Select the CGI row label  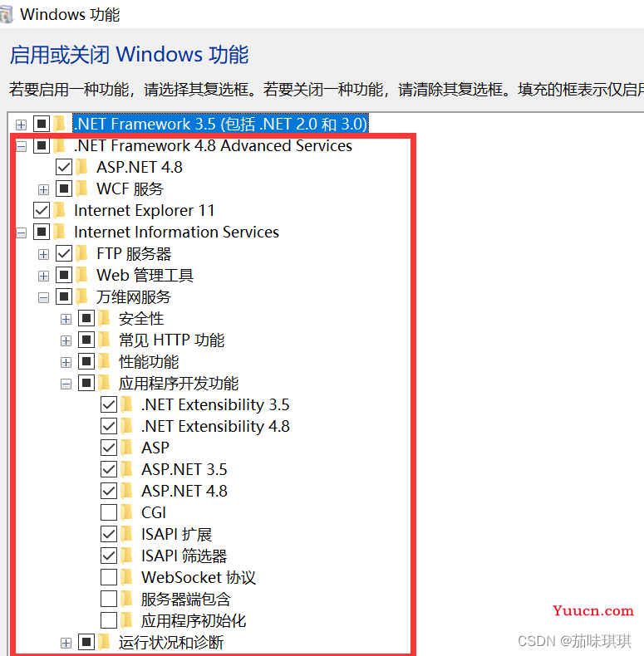pyautogui.click(x=154, y=512)
